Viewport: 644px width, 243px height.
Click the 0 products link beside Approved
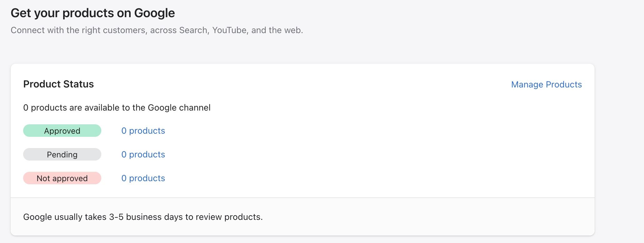pos(143,131)
